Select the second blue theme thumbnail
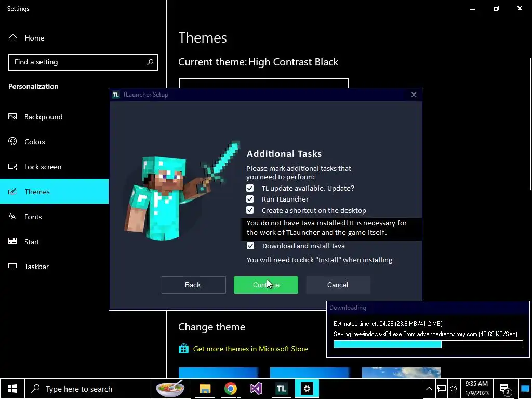Screen dimensions: 532x399 310,373
